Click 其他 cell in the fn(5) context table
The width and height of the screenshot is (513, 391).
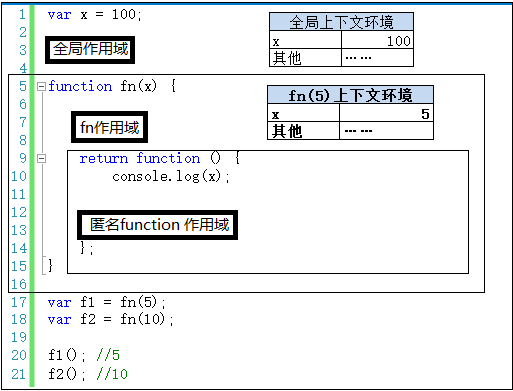[x=303, y=131]
